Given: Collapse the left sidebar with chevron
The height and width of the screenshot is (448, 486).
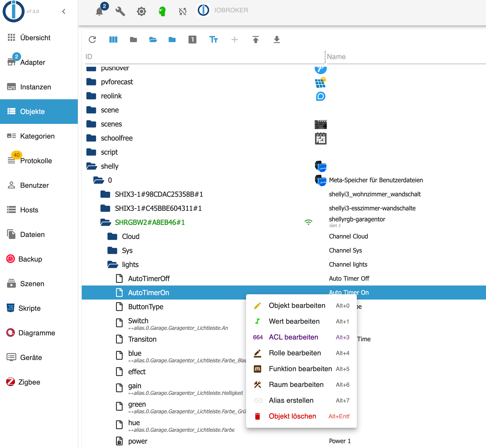Looking at the screenshot, I should 64,11.
